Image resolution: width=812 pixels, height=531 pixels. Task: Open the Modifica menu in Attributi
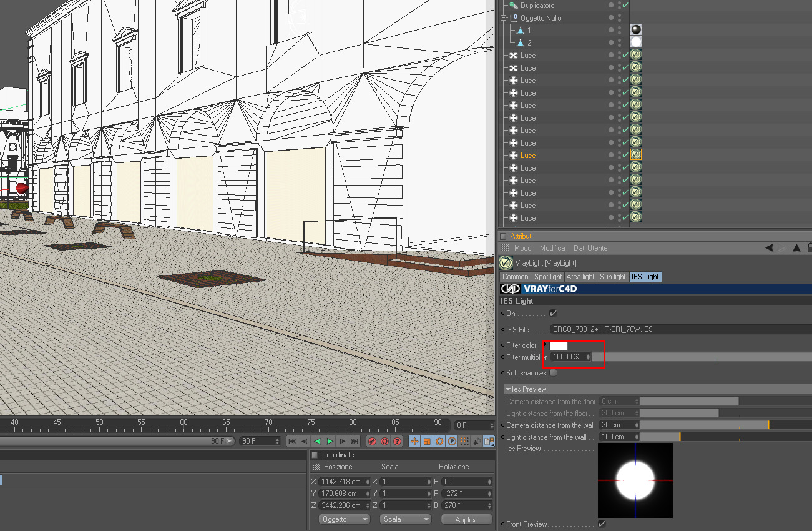(552, 248)
